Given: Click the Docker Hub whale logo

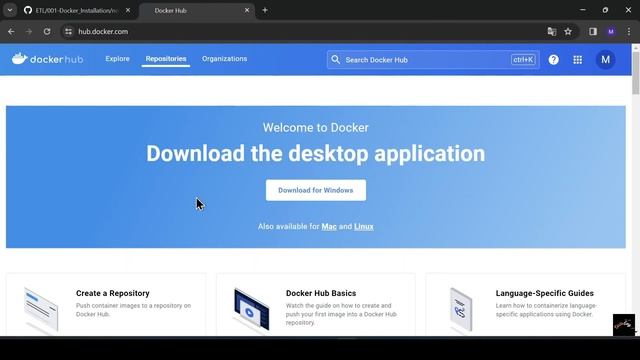Looking at the screenshot, I should coord(47,59).
